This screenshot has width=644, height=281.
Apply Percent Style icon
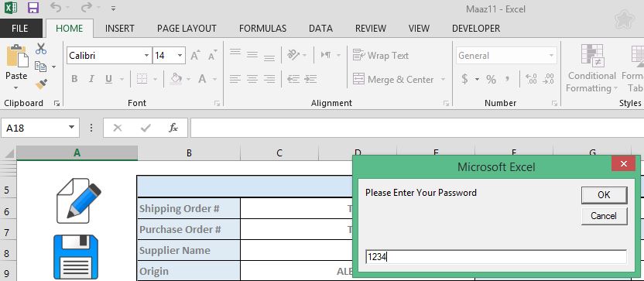pyautogui.click(x=492, y=79)
